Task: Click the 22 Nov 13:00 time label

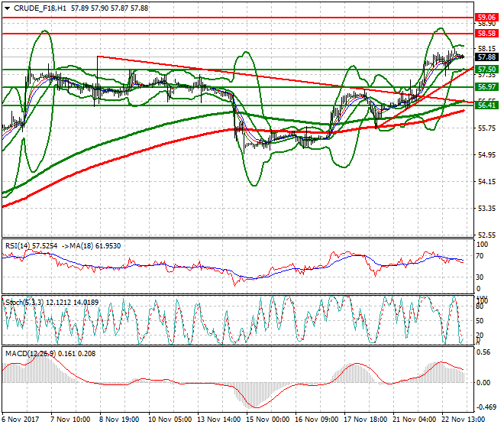Action: [x=463, y=420]
